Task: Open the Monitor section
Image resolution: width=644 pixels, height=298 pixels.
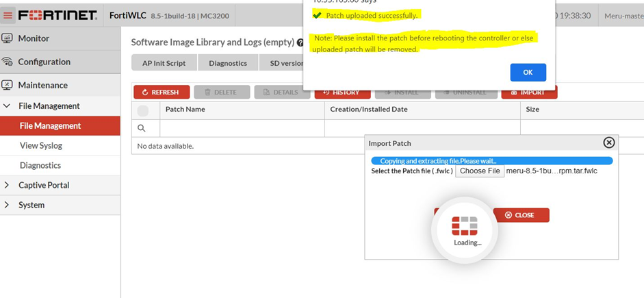Action: tap(33, 38)
